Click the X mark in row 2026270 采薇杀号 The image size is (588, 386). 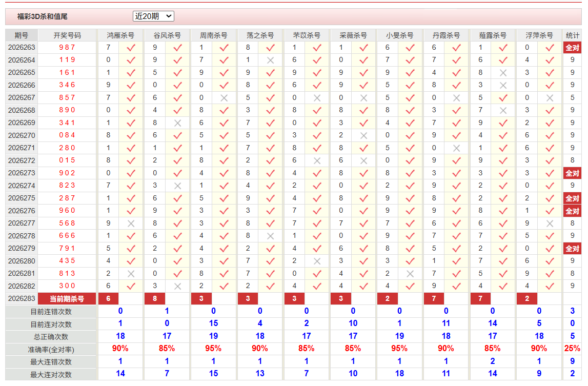[x=363, y=135]
